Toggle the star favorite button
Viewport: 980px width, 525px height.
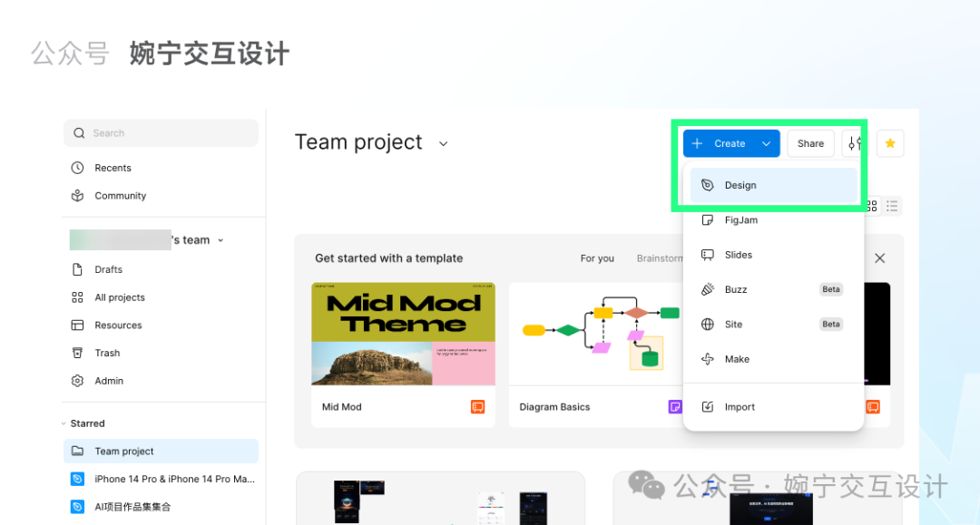pyautogui.click(x=890, y=143)
